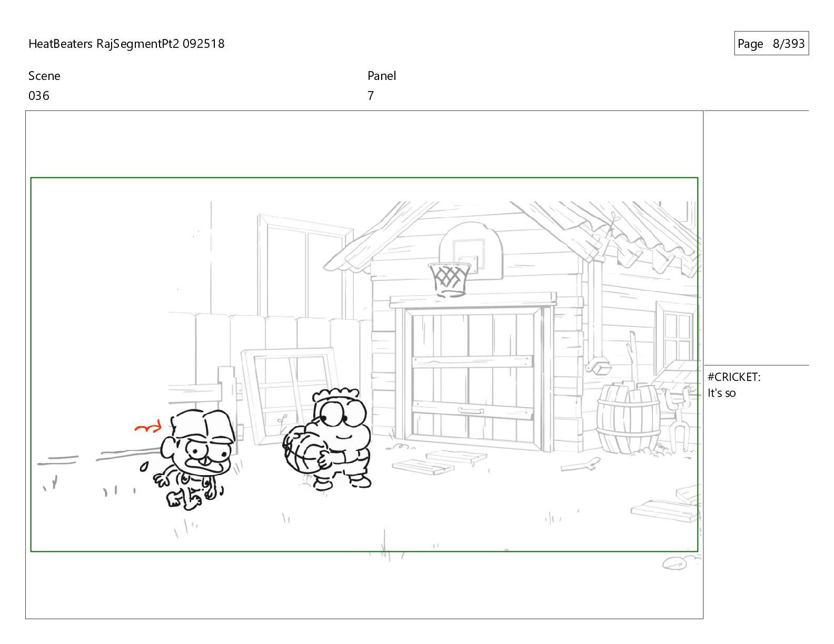834x644 pixels.
Task: Click the title text 'HeatBeaters RajSegmentPt2 092518'
Action: (126, 44)
